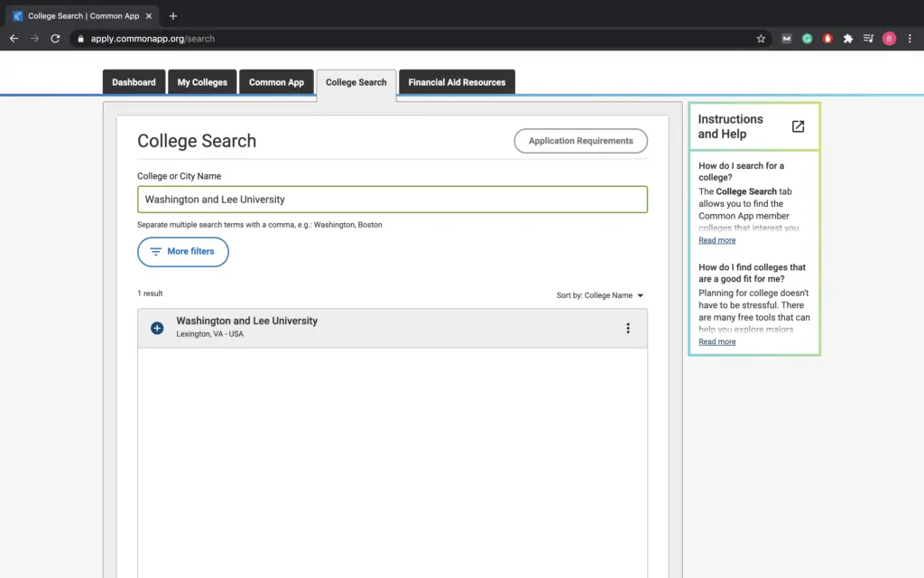Add Washington and Lee University with plus icon
924x578 pixels.
[157, 328]
